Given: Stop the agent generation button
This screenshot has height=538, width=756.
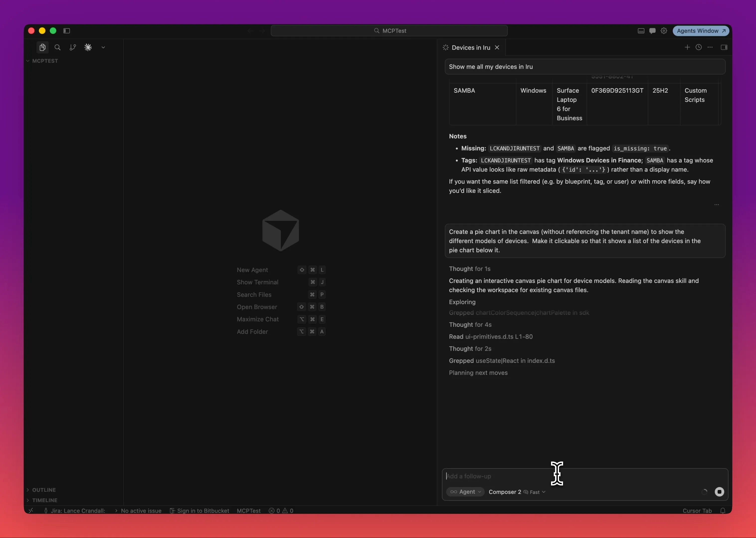Looking at the screenshot, I should pyautogui.click(x=719, y=492).
